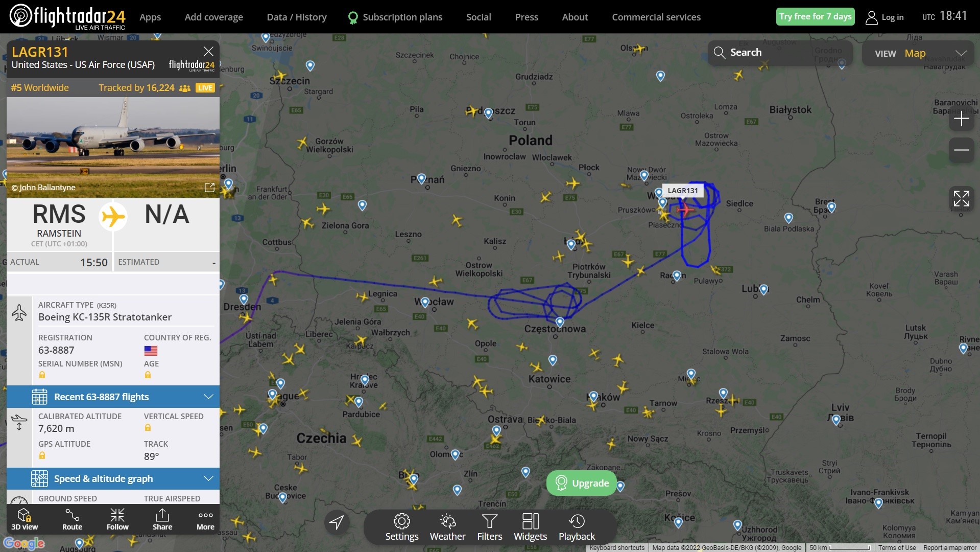Viewport: 980px width, 552px height.
Task: Close the LAGR131 flight panel
Action: point(208,51)
